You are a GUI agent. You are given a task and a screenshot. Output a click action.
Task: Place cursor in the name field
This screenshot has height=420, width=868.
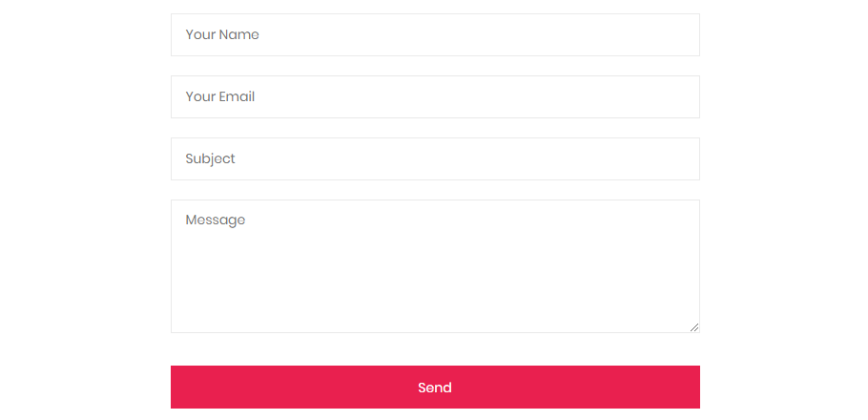[435, 34]
